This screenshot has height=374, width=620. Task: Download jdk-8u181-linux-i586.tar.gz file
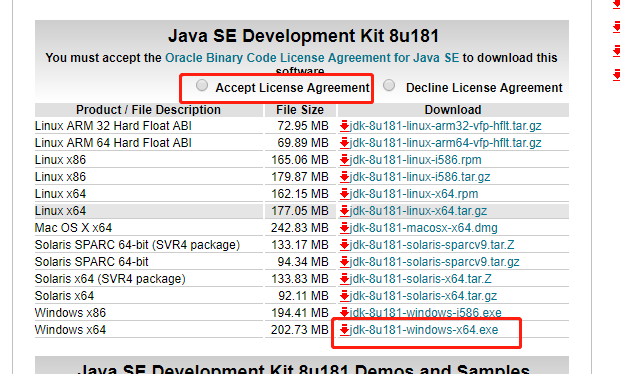[x=420, y=177]
